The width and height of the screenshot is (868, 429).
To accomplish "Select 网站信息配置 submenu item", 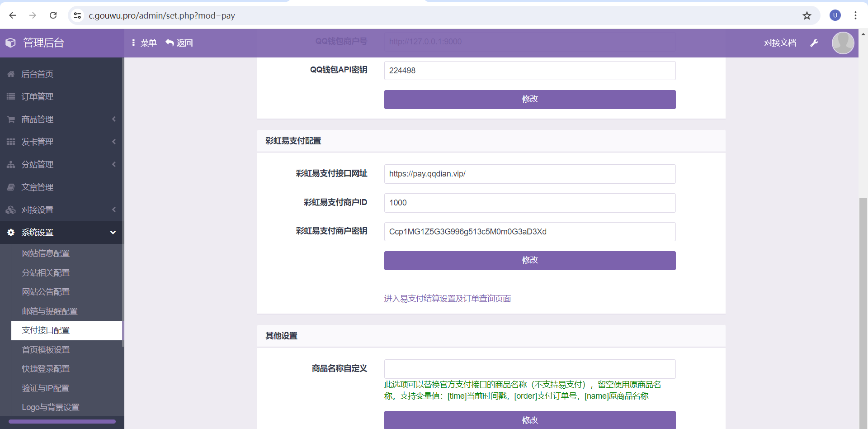I will tap(46, 253).
